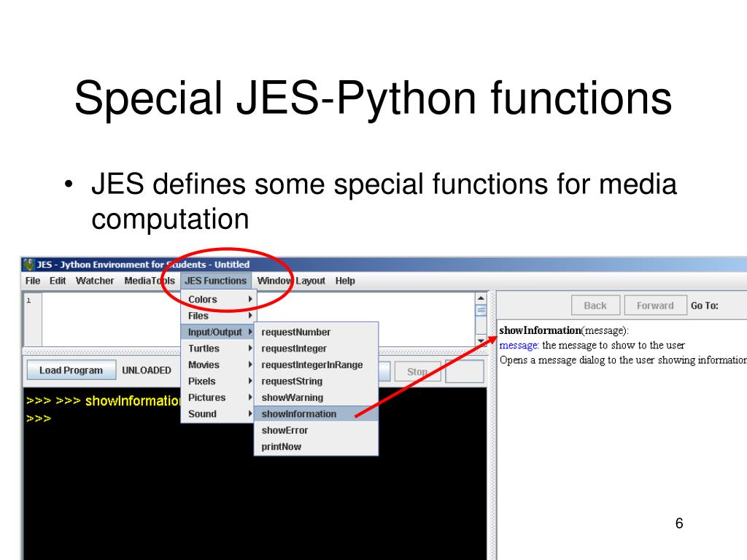Expand the Files submenu
This screenshot has height=560, width=747.
pos(219,316)
